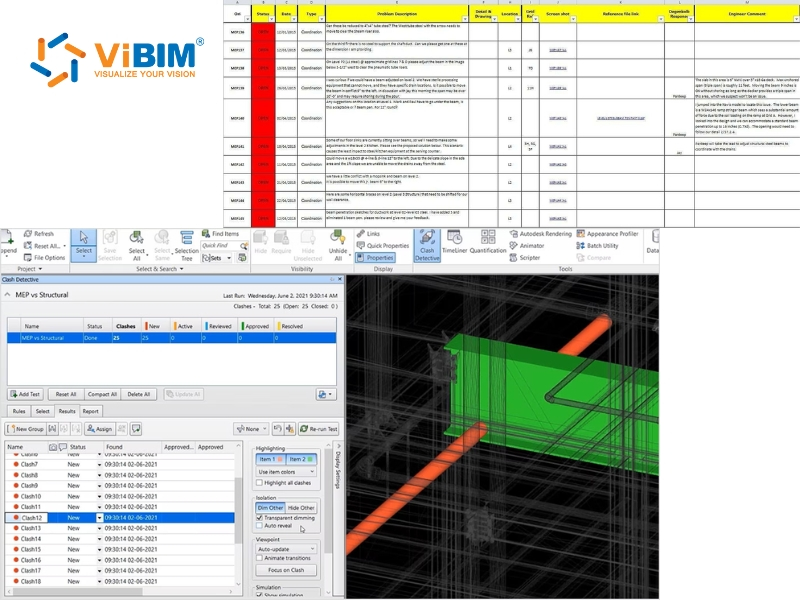Enable the Highlight all clashes checkbox
Screen dimensions: 800x600
click(x=259, y=483)
